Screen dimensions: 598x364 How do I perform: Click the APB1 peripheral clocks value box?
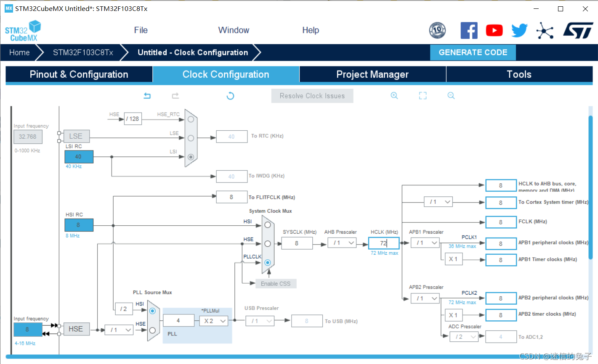pos(501,244)
